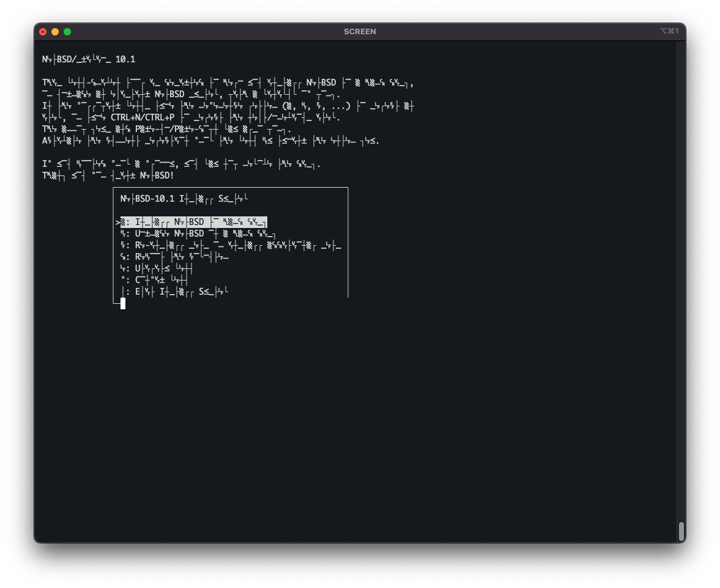The height and width of the screenshot is (588, 720).
Task: Choose the second menu row starting with U containing BSD
Action: pyautogui.click(x=198, y=234)
